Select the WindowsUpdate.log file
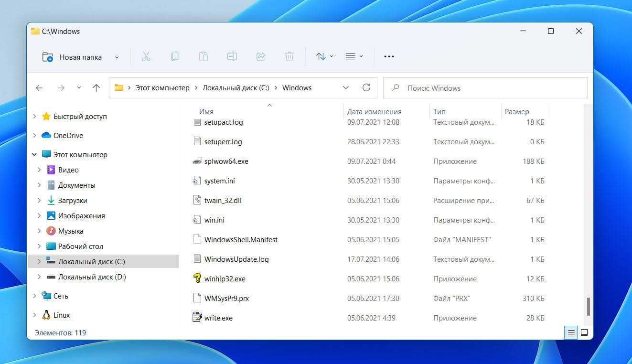This screenshot has width=632, height=364. pos(236,259)
